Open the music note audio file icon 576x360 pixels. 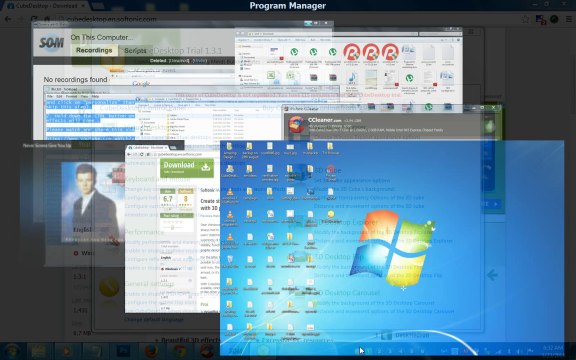(351, 79)
